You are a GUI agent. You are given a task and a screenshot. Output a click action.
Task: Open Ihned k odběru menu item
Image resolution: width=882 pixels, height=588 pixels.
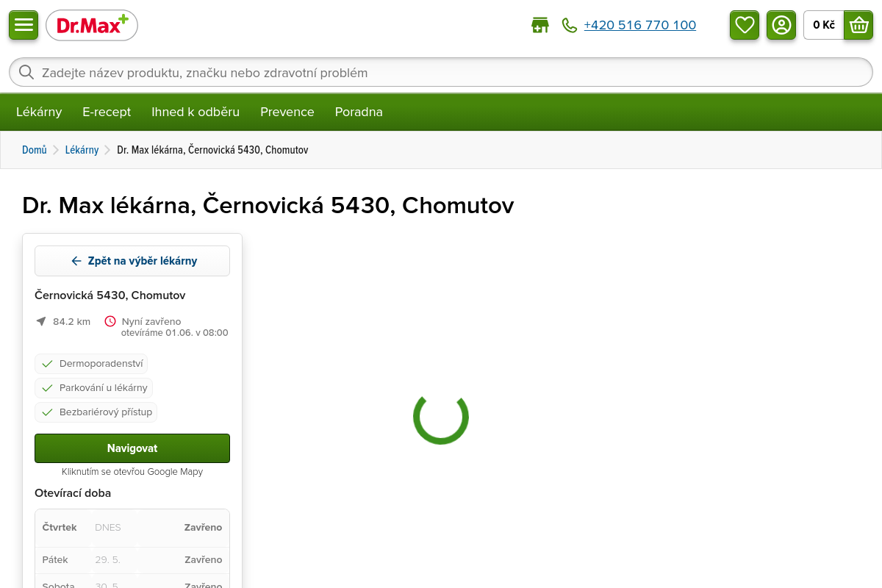(196, 112)
